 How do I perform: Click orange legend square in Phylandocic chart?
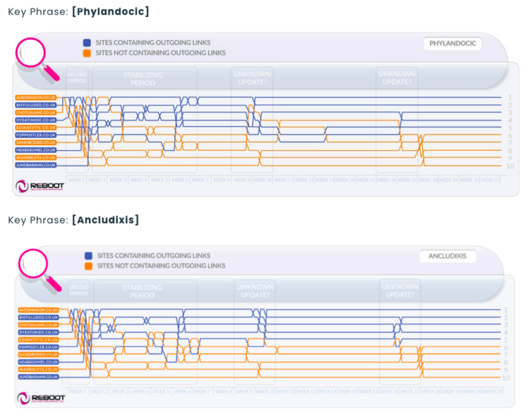(87, 53)
